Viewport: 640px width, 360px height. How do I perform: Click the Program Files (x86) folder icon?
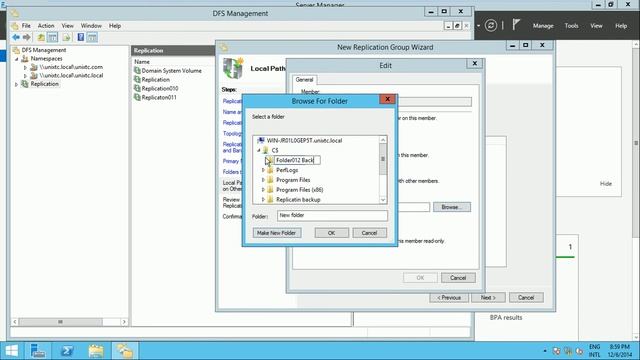[x=270, y=190]
